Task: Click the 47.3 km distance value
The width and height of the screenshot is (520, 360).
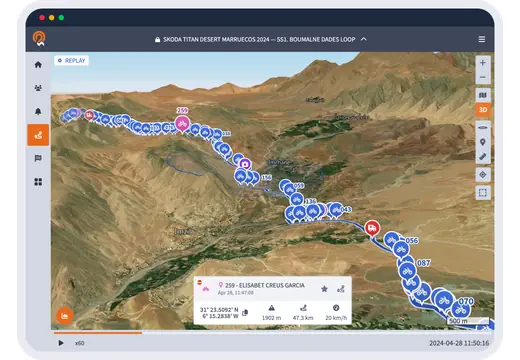Action: coord(303,318)
